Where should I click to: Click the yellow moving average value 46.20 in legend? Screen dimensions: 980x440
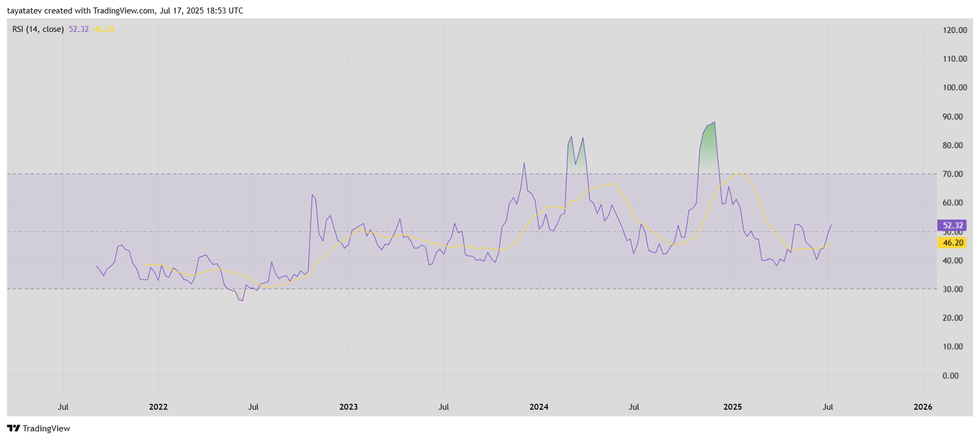coord(104,29)
